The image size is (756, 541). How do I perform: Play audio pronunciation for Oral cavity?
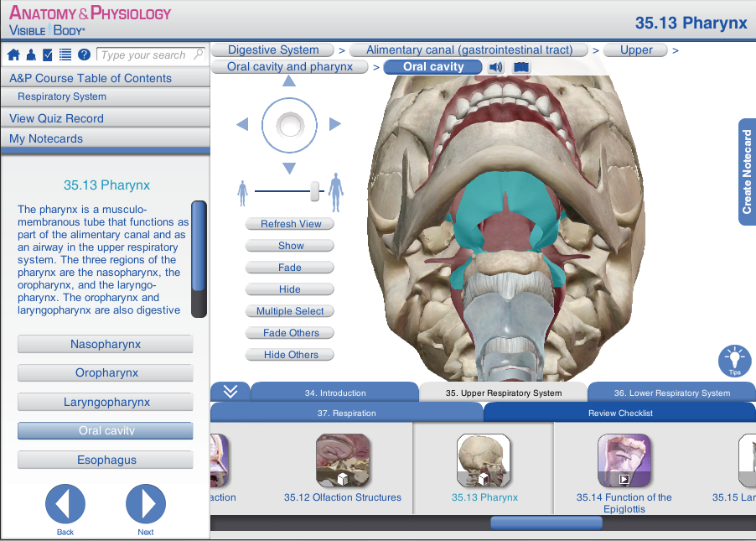pos(496,67)
